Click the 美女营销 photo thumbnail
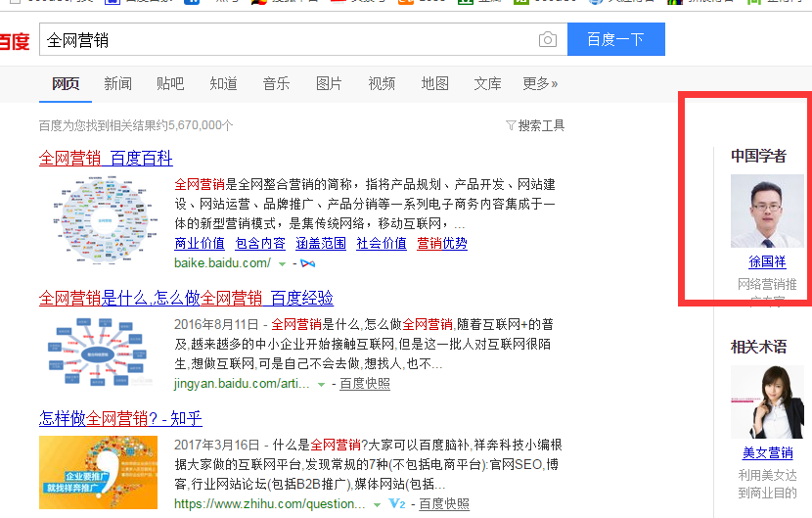 click(x=767, y=402)
